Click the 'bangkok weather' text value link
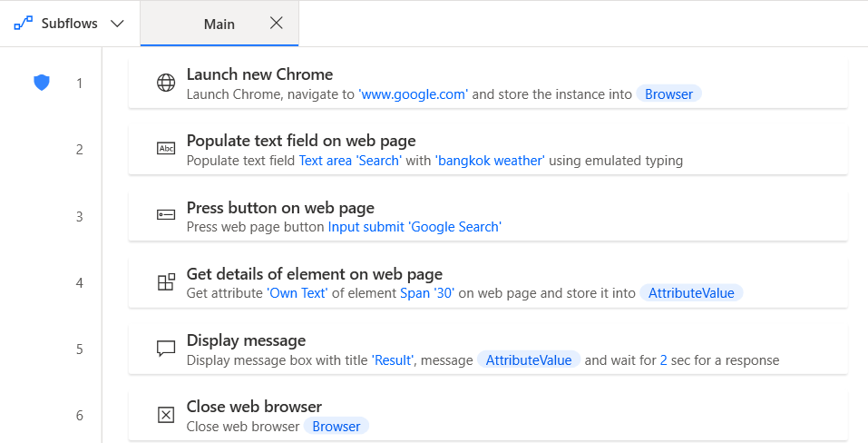 (491, 161)
